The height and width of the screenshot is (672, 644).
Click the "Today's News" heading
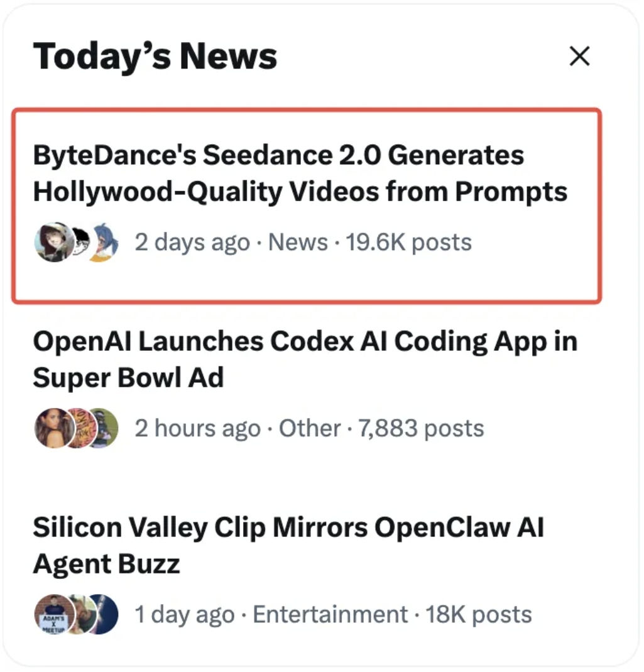155,56
